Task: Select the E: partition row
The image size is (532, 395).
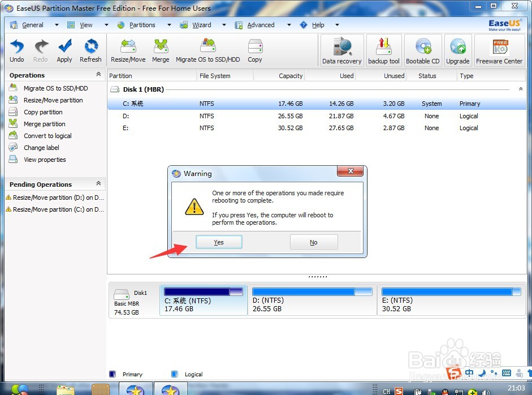Action: pos(317,128)
